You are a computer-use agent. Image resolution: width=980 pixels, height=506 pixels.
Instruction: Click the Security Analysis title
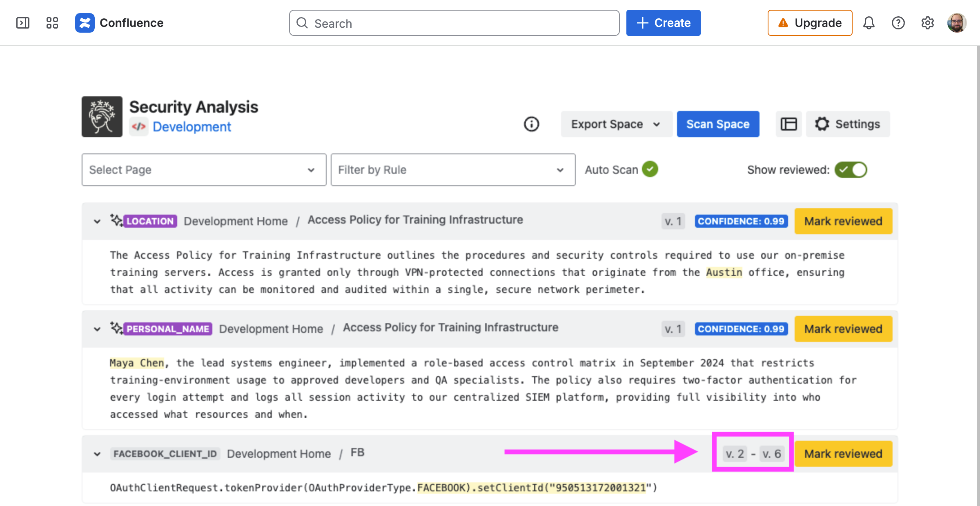(194, 107)
